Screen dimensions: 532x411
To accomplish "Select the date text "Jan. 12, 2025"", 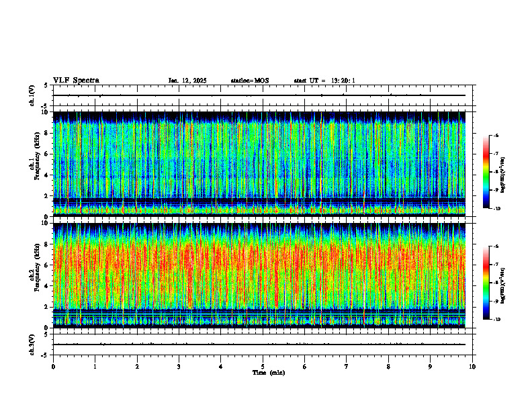I will (x=187, y=81).
